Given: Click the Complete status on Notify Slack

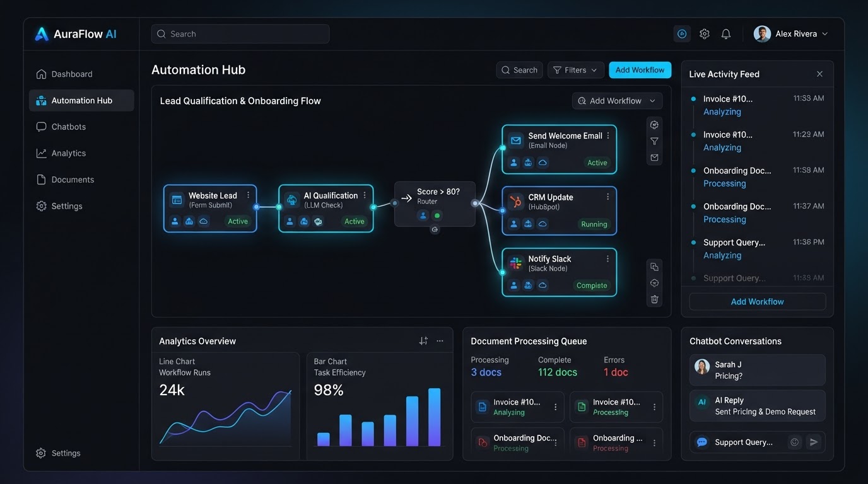Looking at the screenshot, I should pyautogui.click(x=592, y=285).
